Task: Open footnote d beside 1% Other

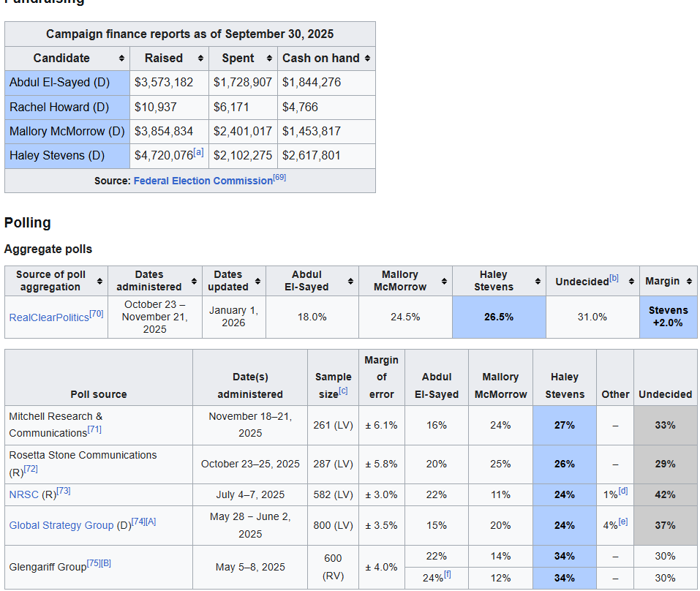Action: (x=622, y=491)
